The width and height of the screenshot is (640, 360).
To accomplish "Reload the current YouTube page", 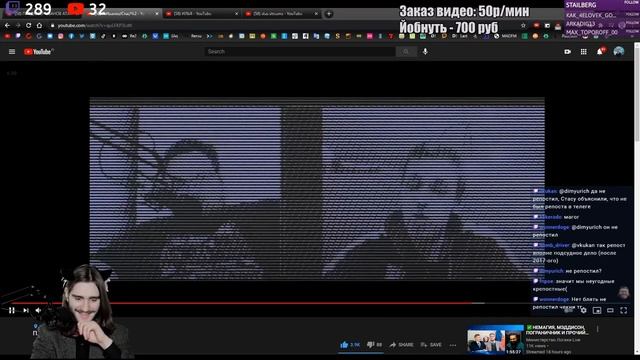I will (29, 25).
